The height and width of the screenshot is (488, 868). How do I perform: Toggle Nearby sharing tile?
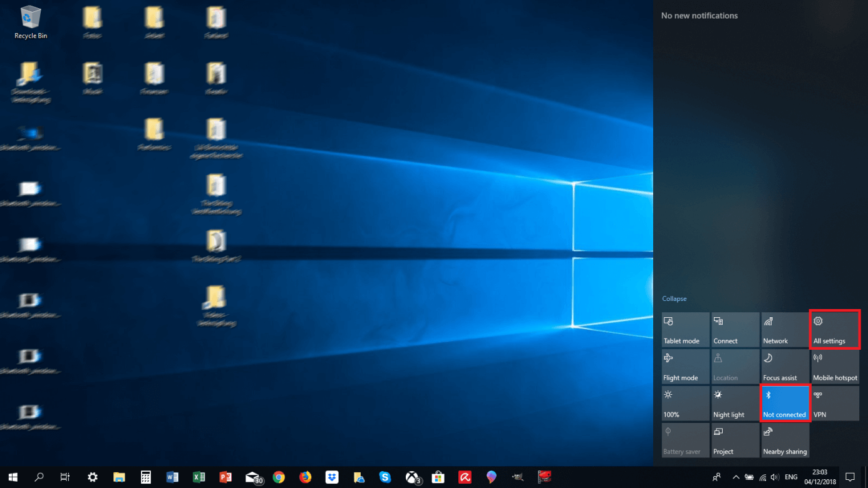pyautogui.click(x=785, y=440)
